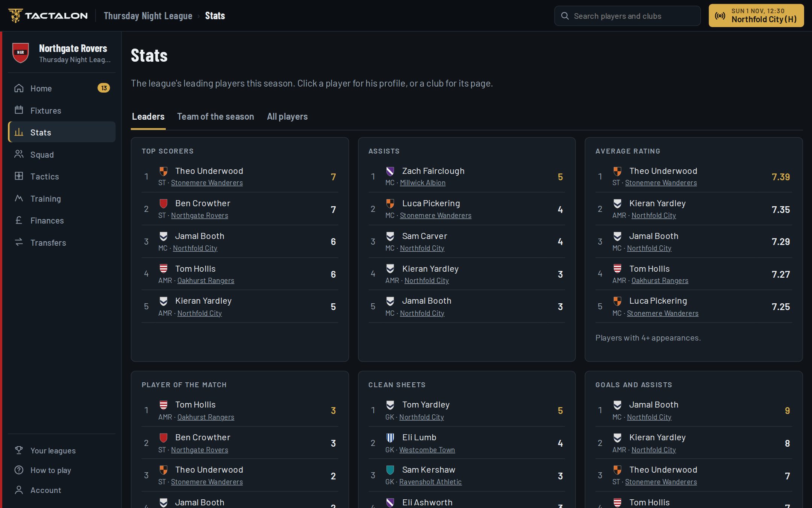Open Luca Pickering in Average Rating
The image size is (812, 508).
658,301
